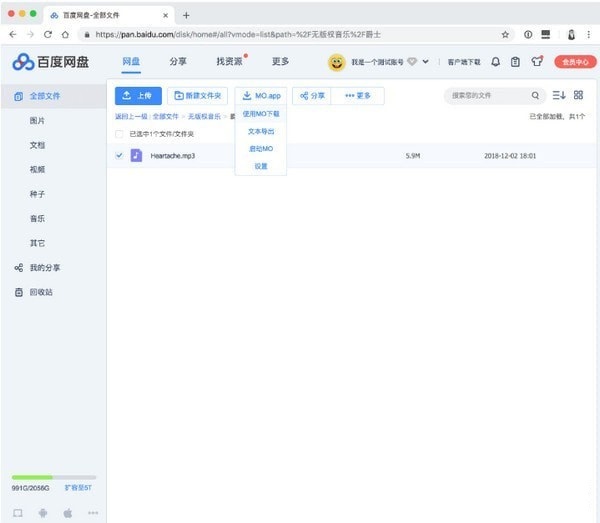Click the Android icon in sidebar footer
The width and height of the screenshot is (600, 523).
click(43, 513)
